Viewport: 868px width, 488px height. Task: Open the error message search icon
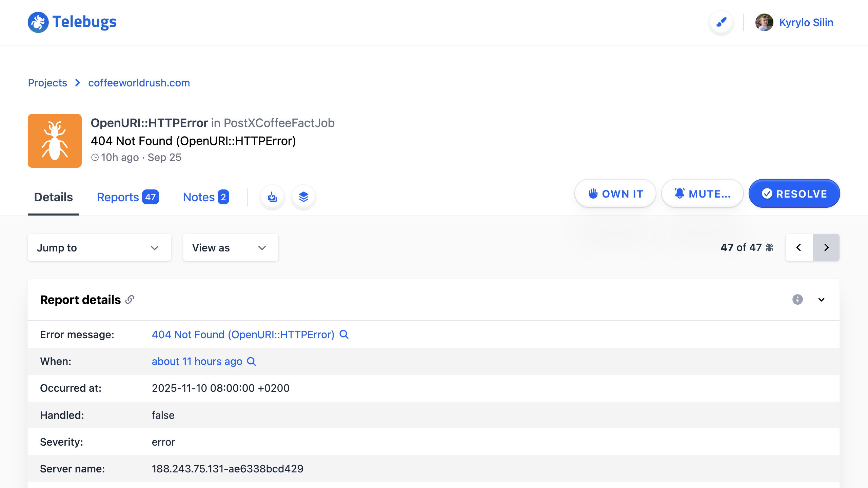tap(344, 334)
